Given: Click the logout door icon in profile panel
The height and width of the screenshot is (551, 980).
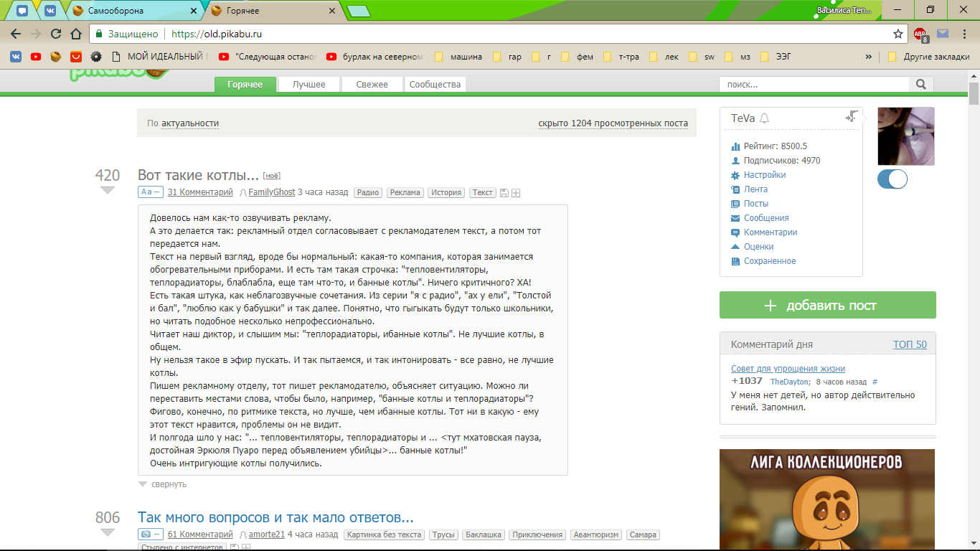Looking at the screenshot, I should point(852,117).
